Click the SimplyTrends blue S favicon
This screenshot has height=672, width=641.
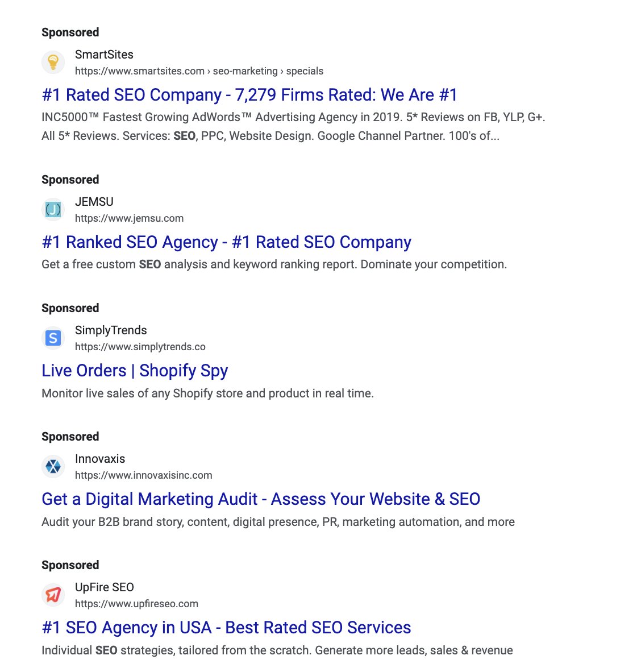click(x=53, y=338)
